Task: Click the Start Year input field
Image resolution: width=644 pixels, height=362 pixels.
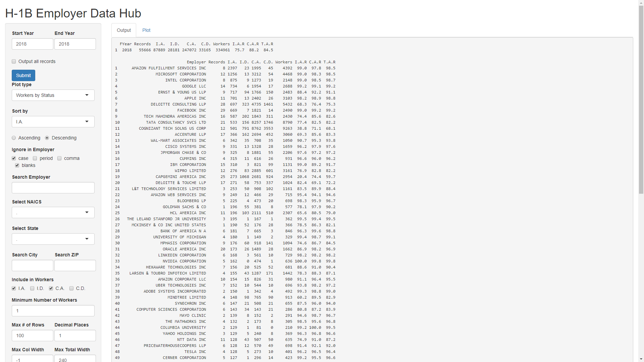Action: click(32, 44)
